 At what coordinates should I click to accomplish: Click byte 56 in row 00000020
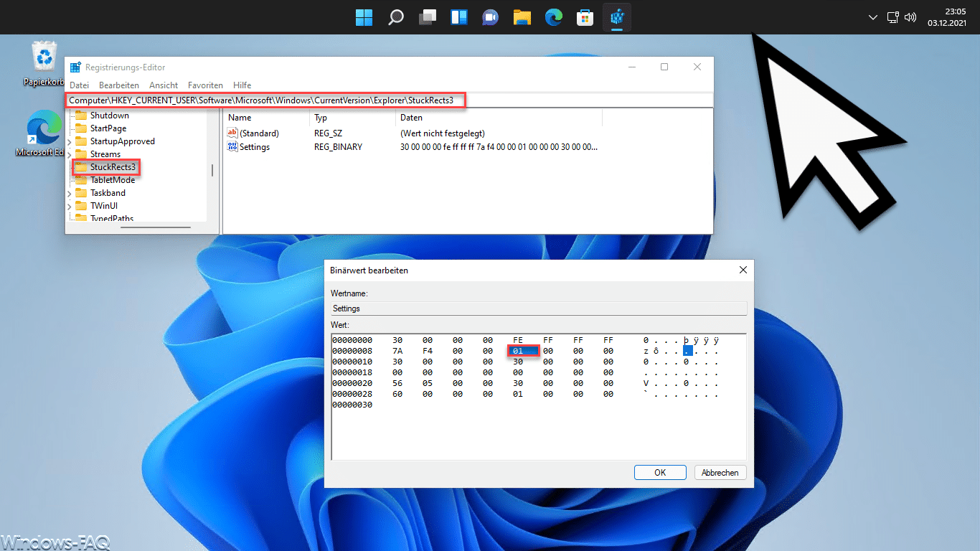(397, 383)
